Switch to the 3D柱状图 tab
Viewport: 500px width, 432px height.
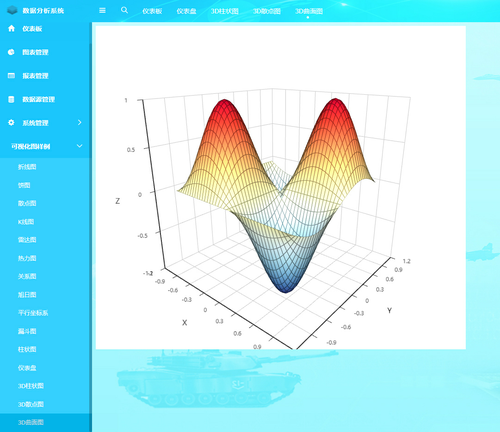(x=225, y=11)
